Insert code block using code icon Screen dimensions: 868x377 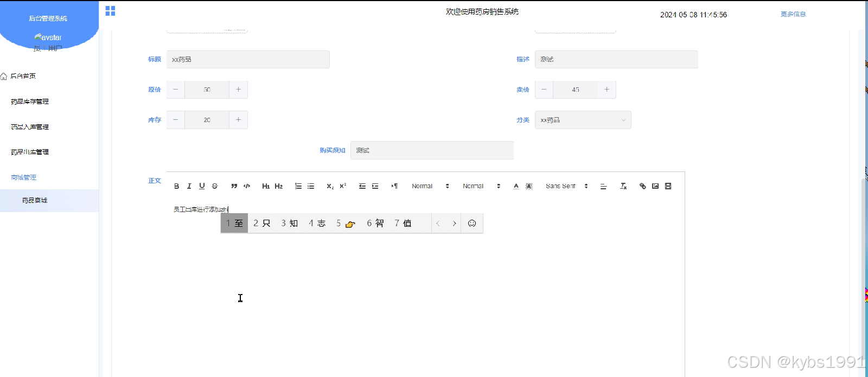tap(247, 186)
